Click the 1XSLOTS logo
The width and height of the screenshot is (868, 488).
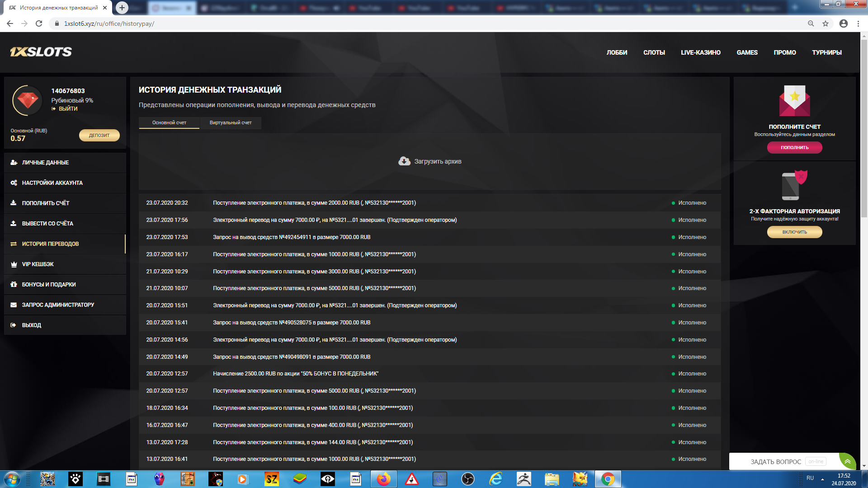[41, 52]
